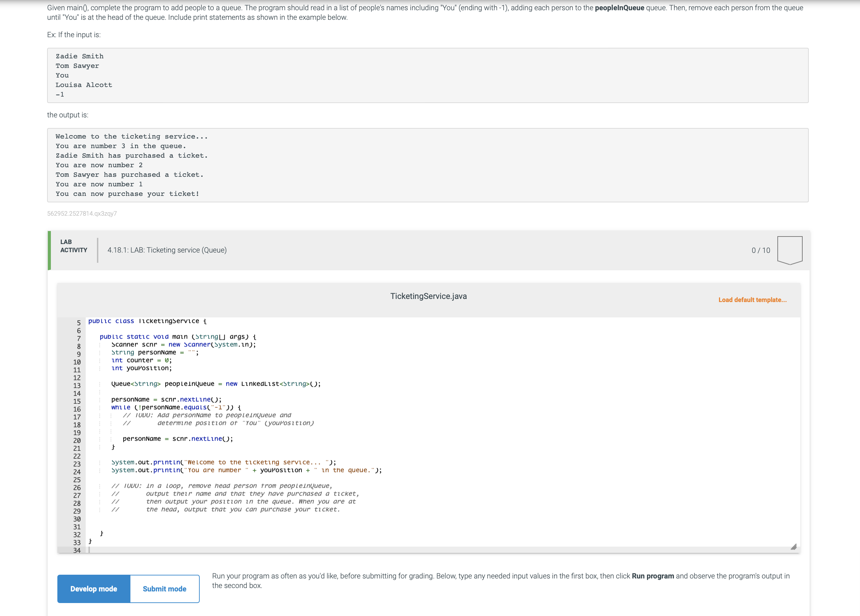Switch to Submit mode
The height and width of the screenshot is (616, 860).
click(x=164, y=588)
